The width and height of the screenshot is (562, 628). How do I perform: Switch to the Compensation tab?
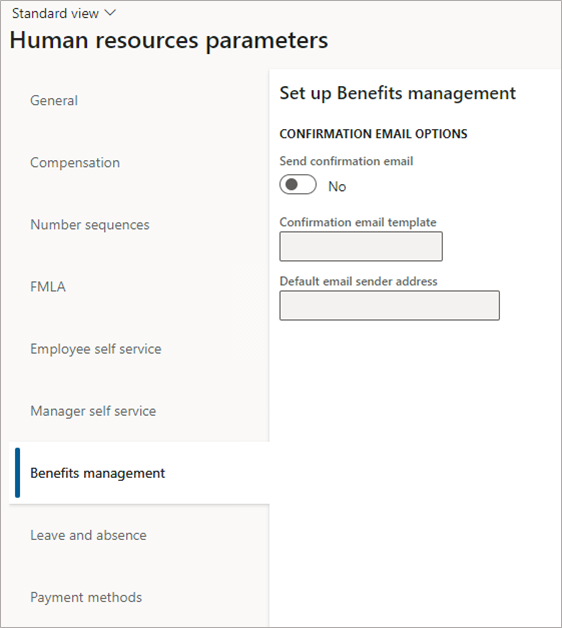pyautogui.click(x=139, y=163)
